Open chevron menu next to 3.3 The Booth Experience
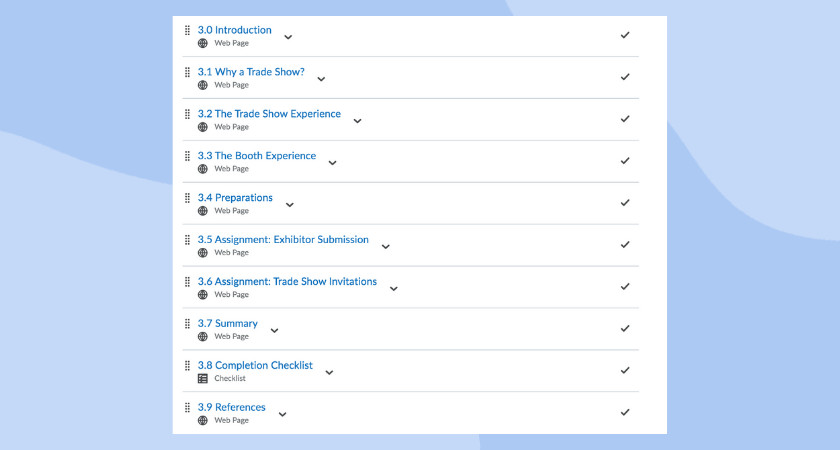The height and width of the screenshot is (450, 840). click(332, 163)
